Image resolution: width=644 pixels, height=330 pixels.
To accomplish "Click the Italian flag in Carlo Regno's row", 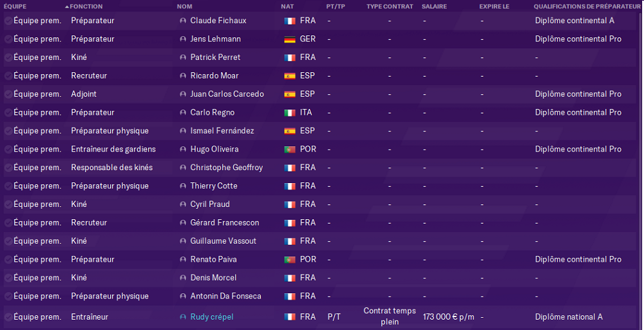I will point(290,113).
